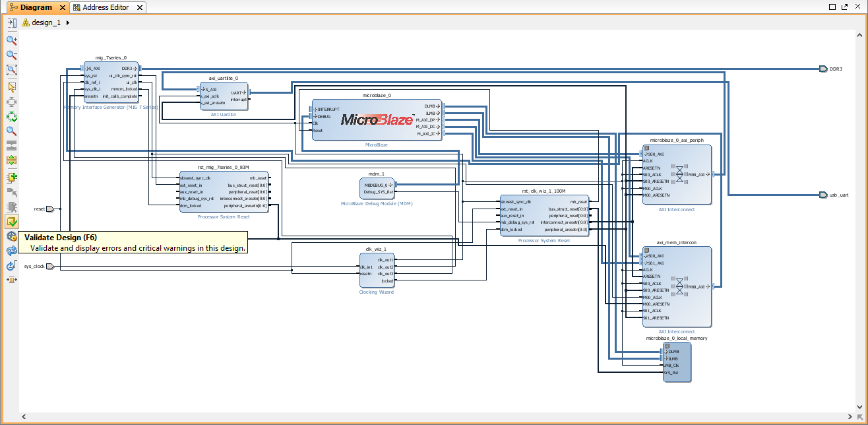Click the Zoom Fit toolbar icon

tap(11, 70)
